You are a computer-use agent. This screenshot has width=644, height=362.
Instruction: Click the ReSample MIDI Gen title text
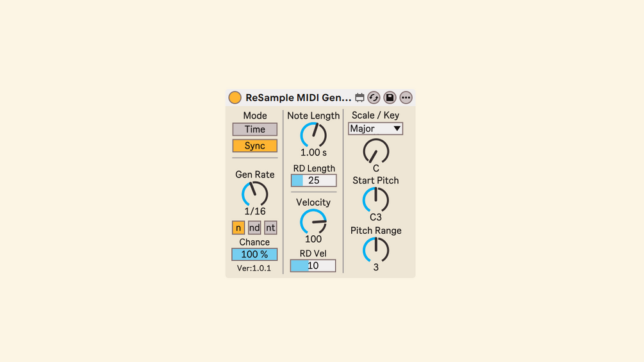[298, 97]
